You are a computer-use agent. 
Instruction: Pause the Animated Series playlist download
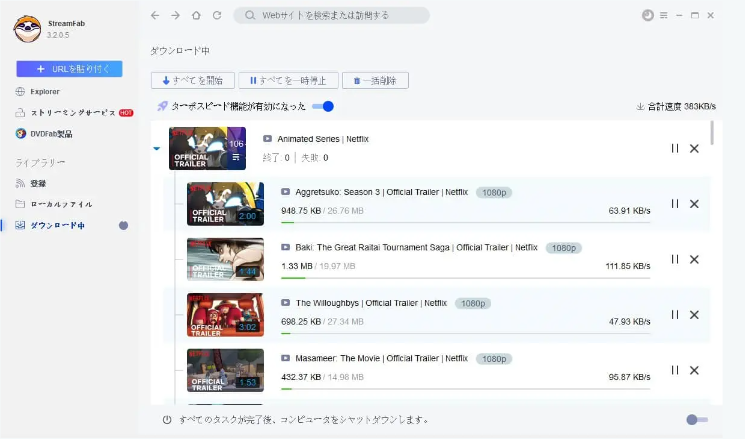pos(675,148)
